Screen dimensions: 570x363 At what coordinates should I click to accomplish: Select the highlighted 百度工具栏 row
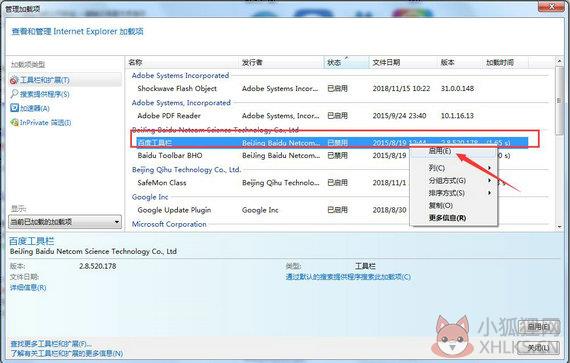332,142
